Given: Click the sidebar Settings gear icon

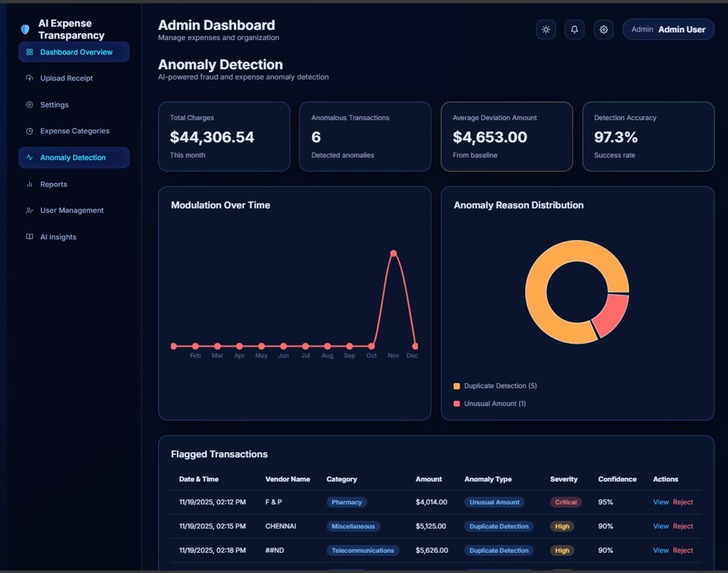Looking at the screenshot, I should tap(29, 104).
